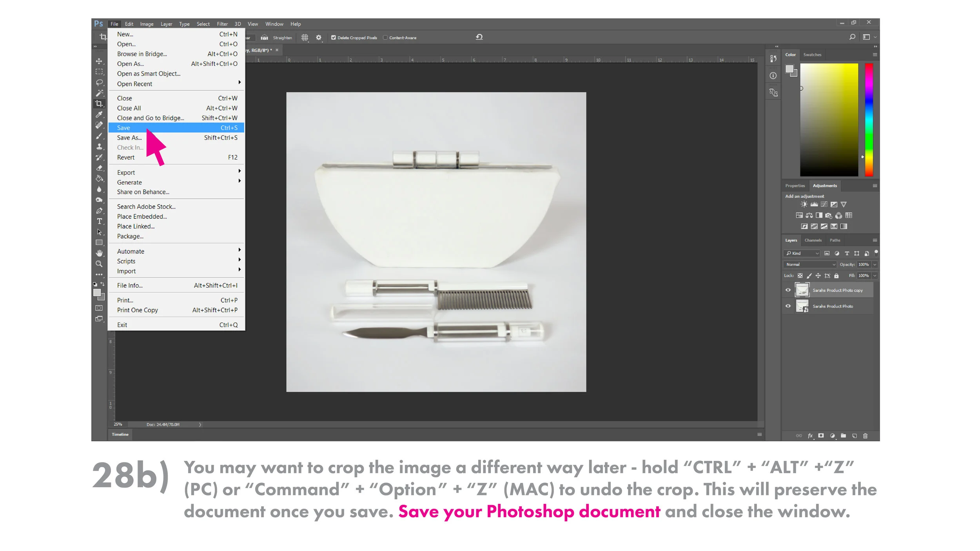The height and width of the screenshot is (551, 980).
Task: Select the Rectangular Marquee tool
Action: coord(99,72)
